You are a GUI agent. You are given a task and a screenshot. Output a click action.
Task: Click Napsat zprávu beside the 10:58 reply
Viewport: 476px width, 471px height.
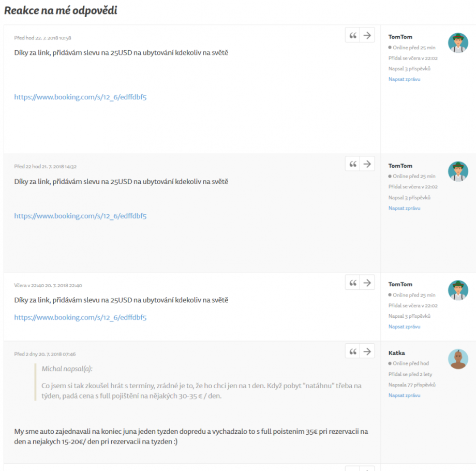(404, 79)
